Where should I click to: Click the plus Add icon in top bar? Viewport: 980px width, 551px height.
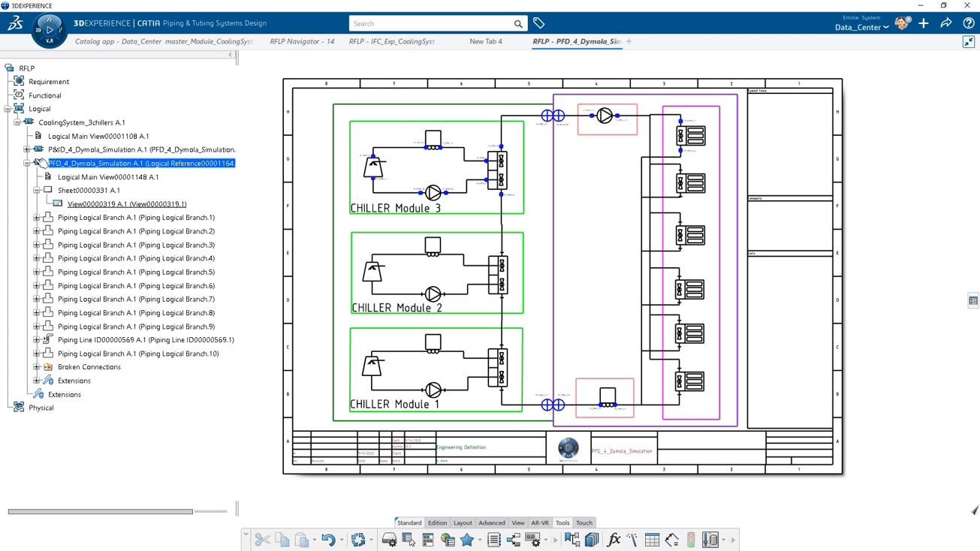tap(924, 23)
